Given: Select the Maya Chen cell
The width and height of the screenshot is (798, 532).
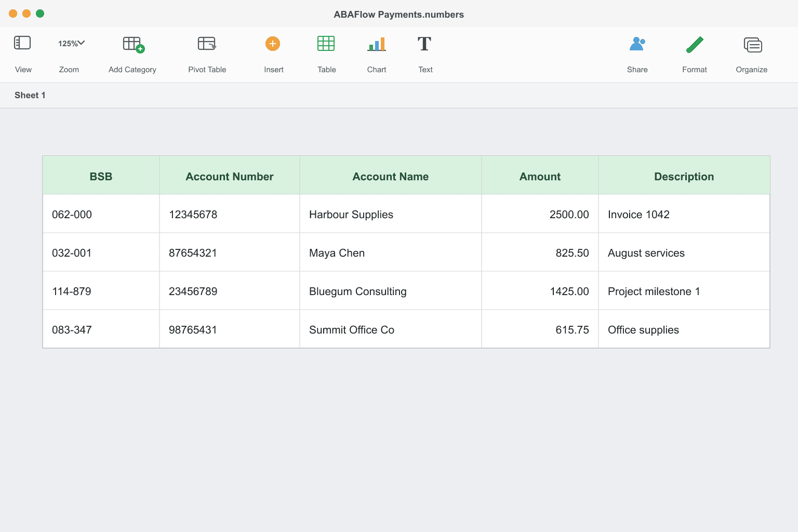Looking at the screenshot, I should click(391, 252).
